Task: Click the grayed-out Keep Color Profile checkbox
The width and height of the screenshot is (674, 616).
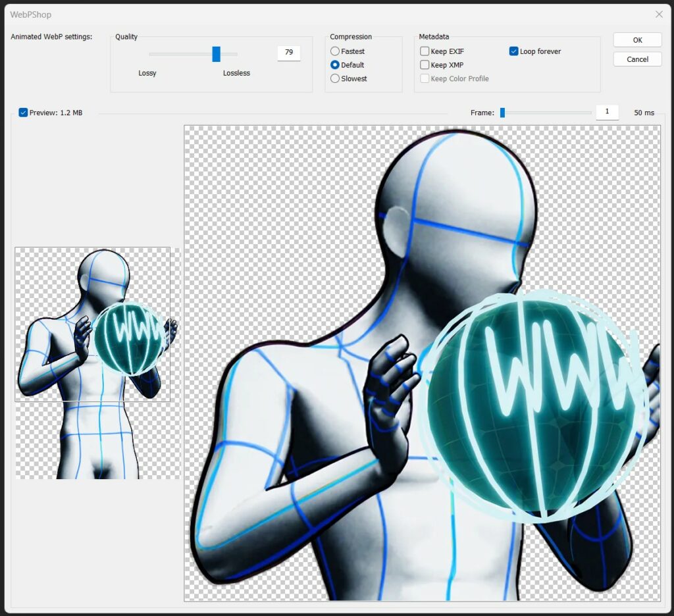Action: coord(425,79)
